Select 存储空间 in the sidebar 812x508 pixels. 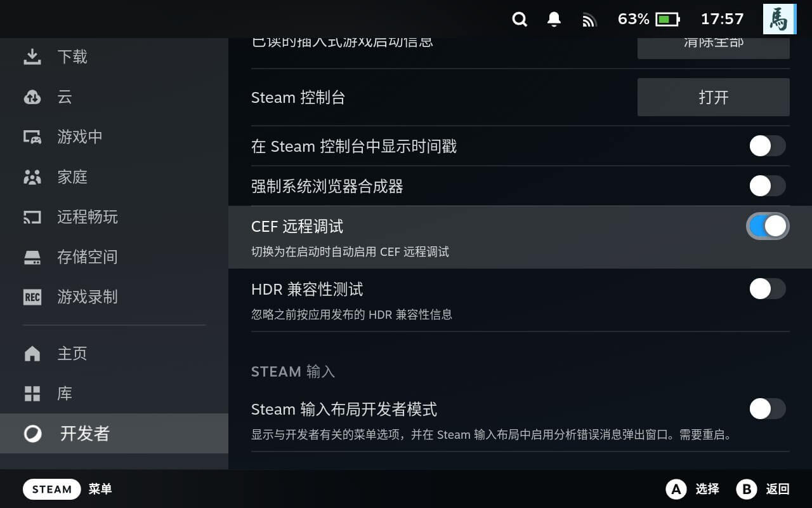tap(88, 257)
